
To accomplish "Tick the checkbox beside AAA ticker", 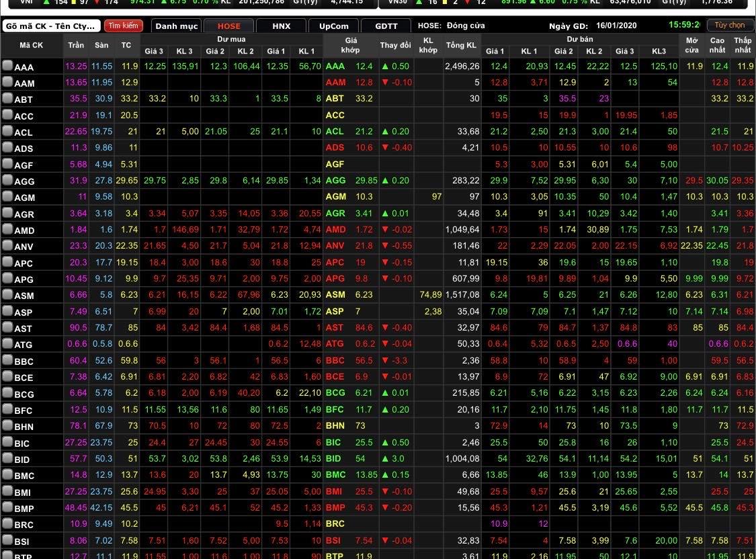I will tap(7, 66).
